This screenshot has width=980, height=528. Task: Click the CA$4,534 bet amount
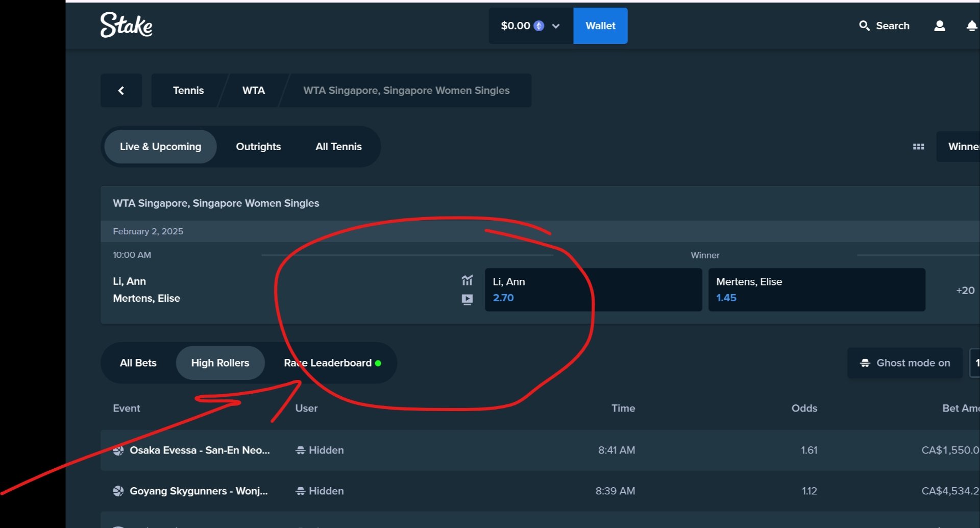pyautogui.click(x=950, y=491)
